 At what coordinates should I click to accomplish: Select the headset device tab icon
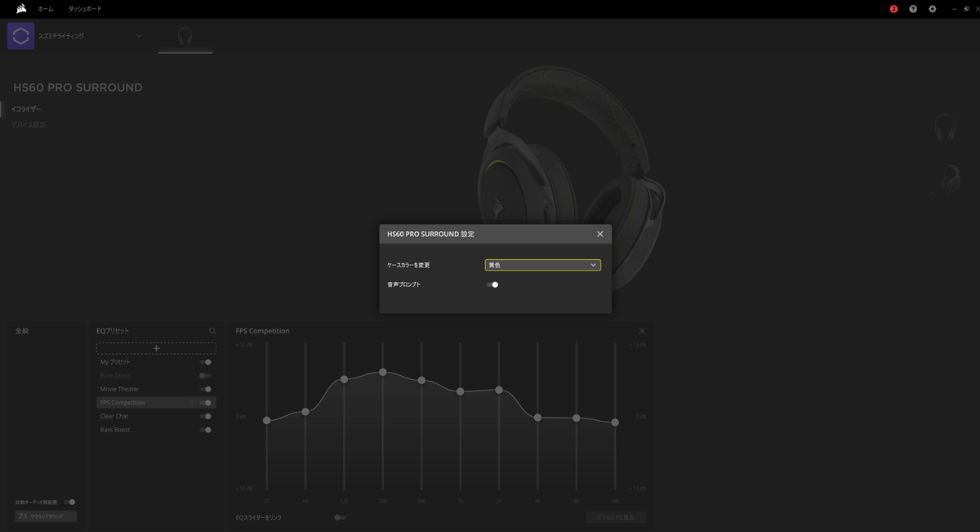(185, 37)
